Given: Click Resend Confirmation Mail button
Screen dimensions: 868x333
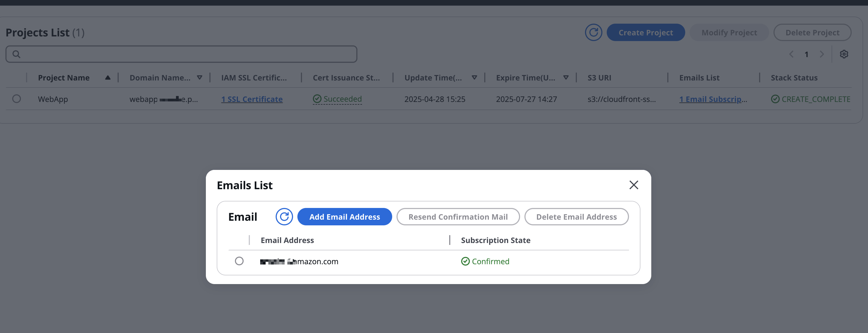Looking at the screenshot, I should tap(458, 217).
